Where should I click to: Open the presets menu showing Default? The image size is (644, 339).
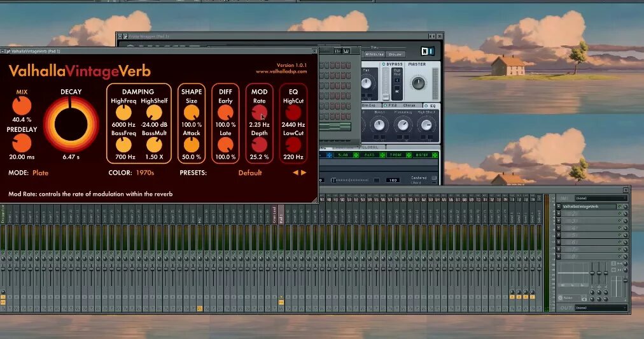pyautogui.click(x=249, y=173)
